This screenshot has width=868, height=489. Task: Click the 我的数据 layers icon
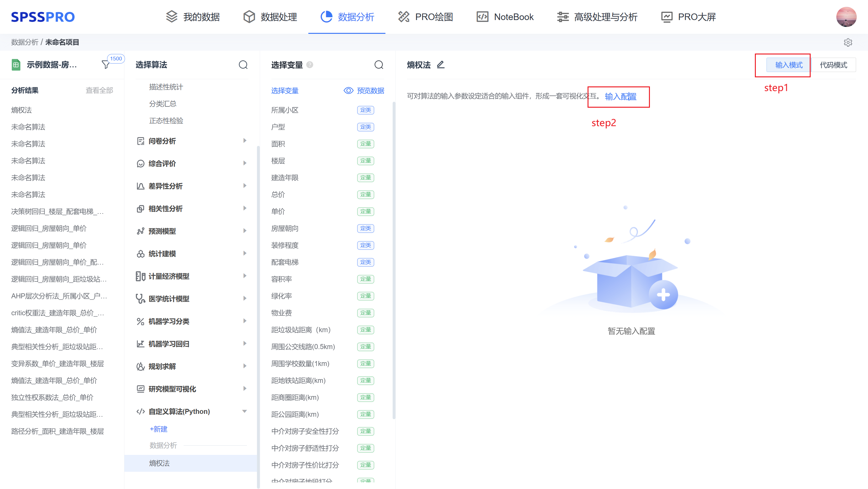pos(172,17)
